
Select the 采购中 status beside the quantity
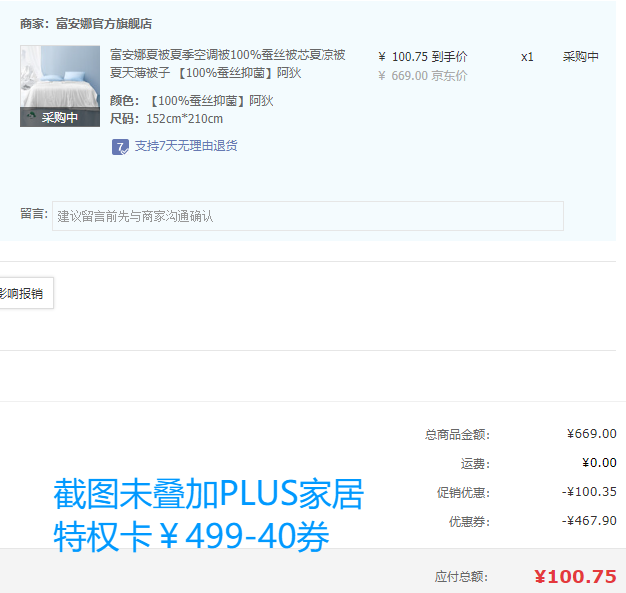580,57
